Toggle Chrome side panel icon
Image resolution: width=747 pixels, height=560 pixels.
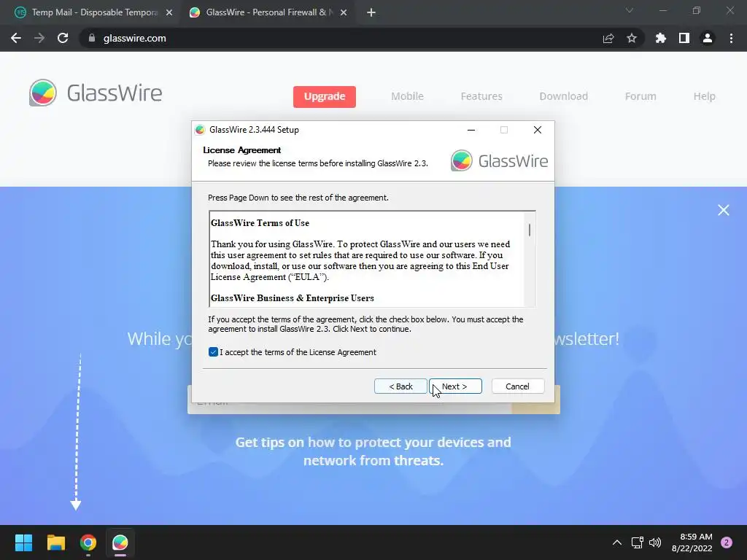(x=684, y=38)
